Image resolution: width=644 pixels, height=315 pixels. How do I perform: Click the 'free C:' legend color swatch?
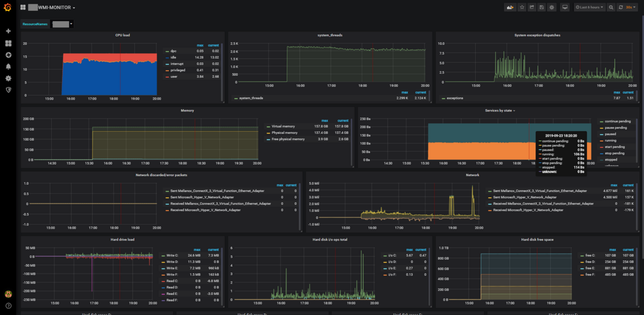coord(582,255)
